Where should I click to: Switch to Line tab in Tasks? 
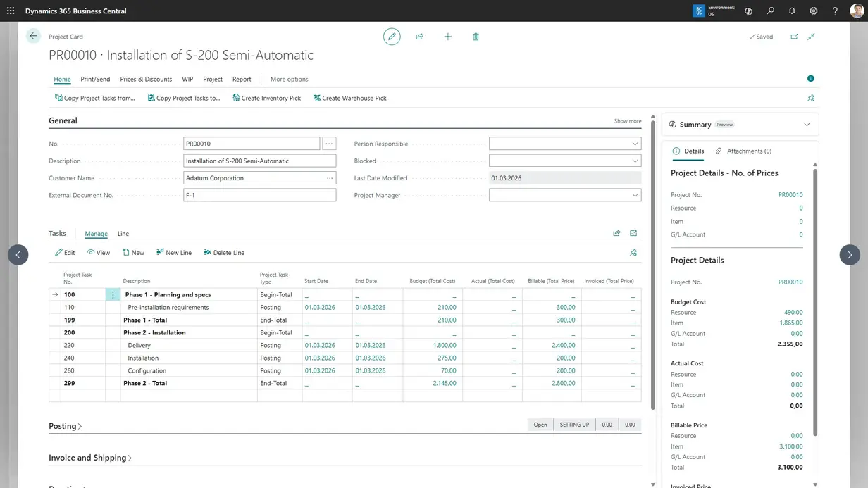coord(123,234)
